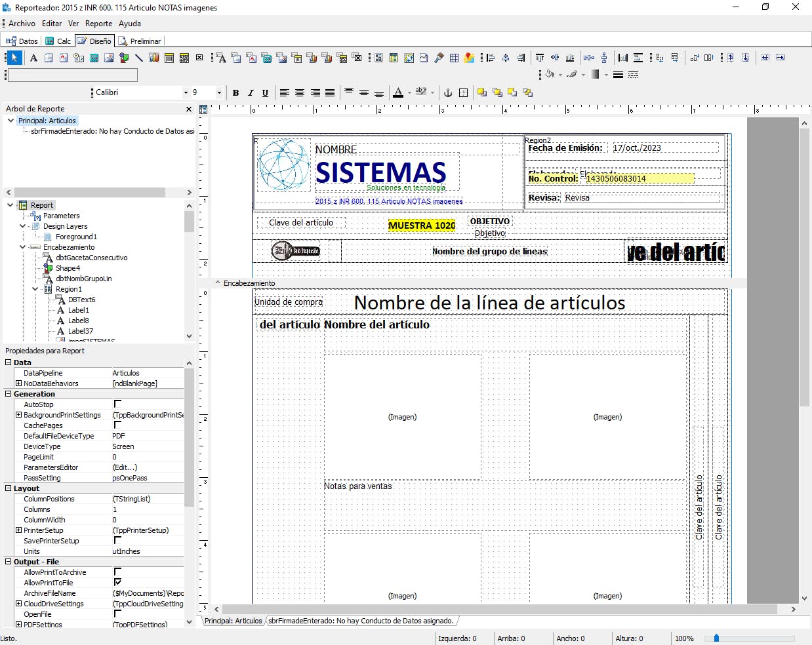
Task: Apply italic formatting
Action: (x=251, y=92)
